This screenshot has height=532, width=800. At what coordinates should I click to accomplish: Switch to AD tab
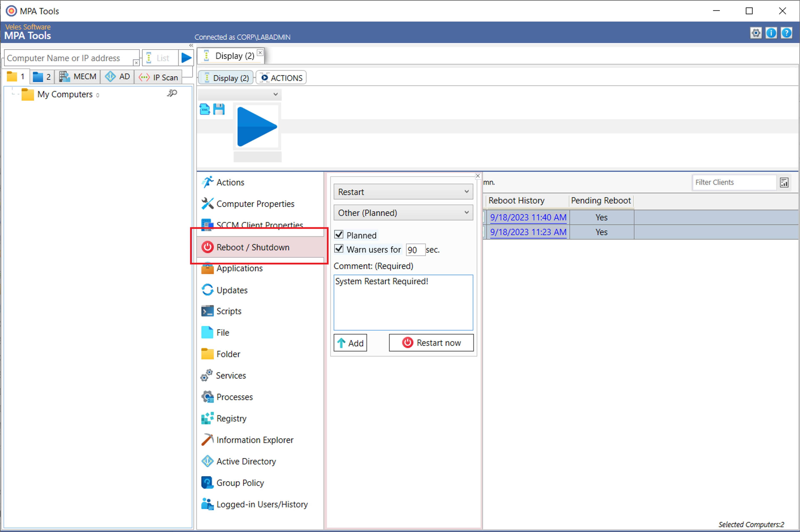tap(117, 77)
